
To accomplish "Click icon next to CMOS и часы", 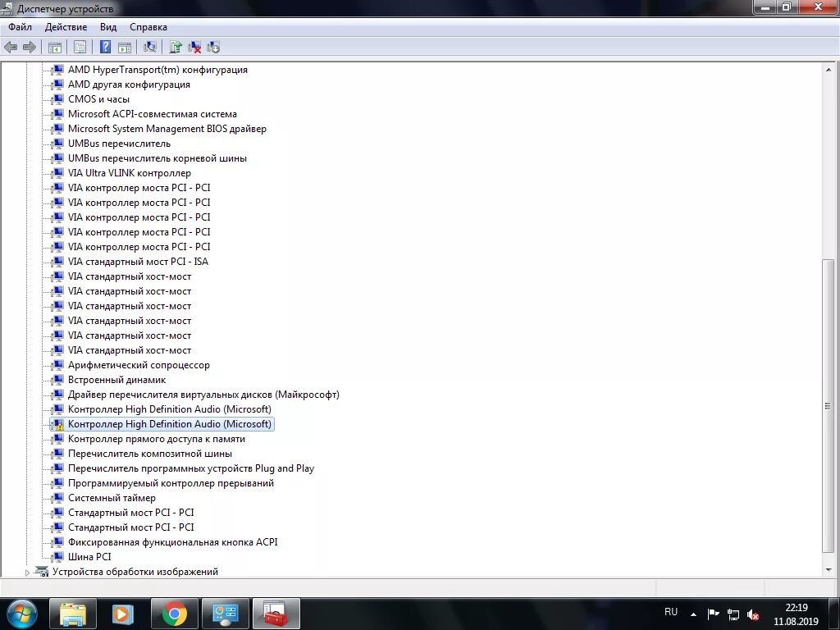I will coord(57,99).
